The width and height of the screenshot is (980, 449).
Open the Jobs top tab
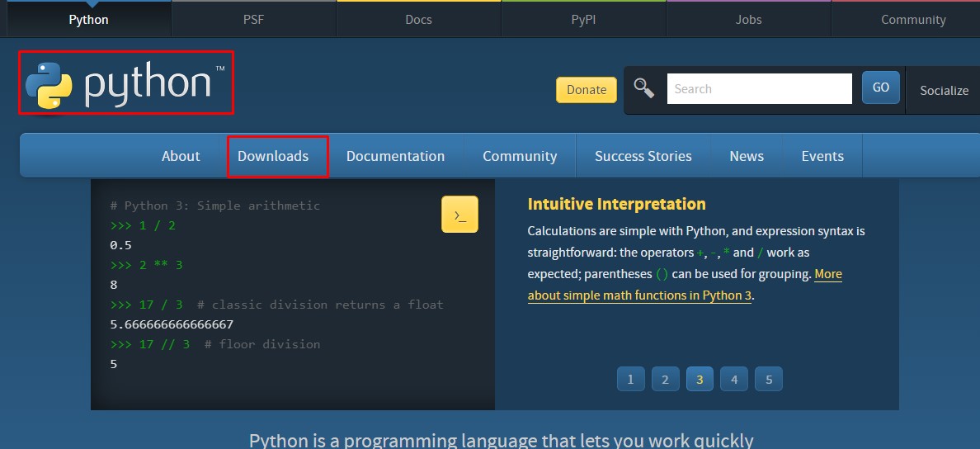tap(749, 19)
